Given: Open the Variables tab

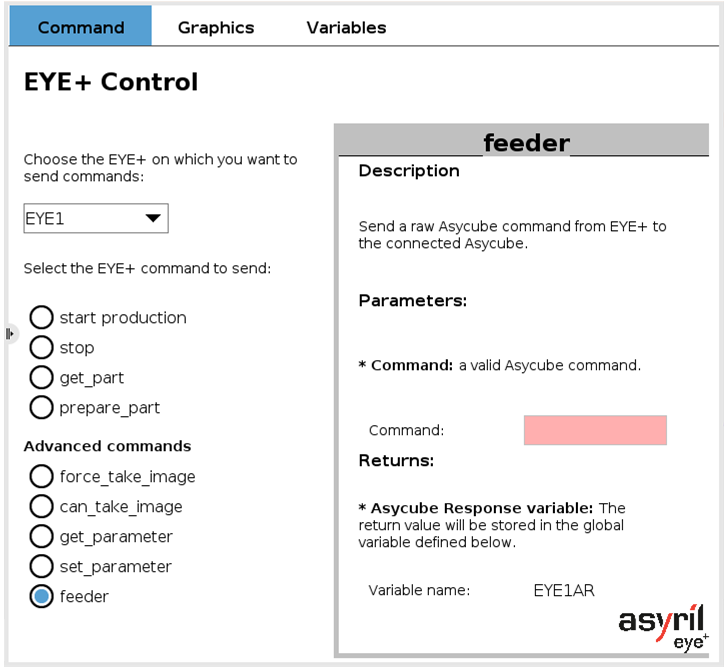Looking at the screenshot, I should click(x=346, y=28).
